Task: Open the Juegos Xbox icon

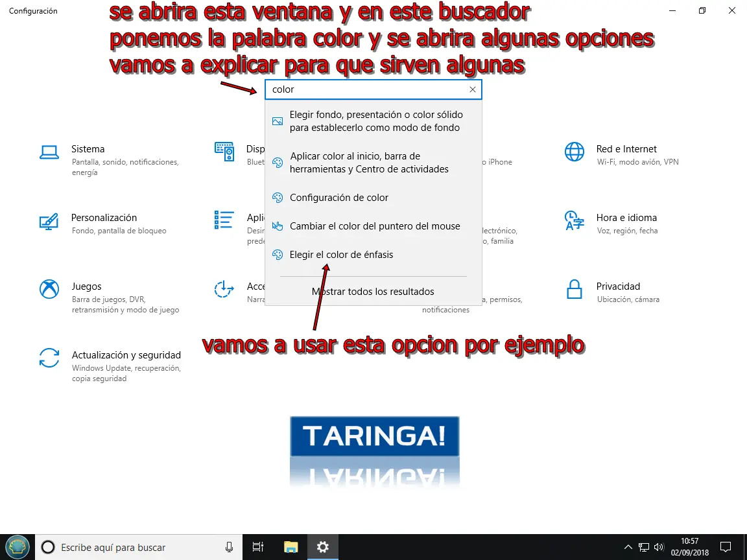Action: [49, 289]
